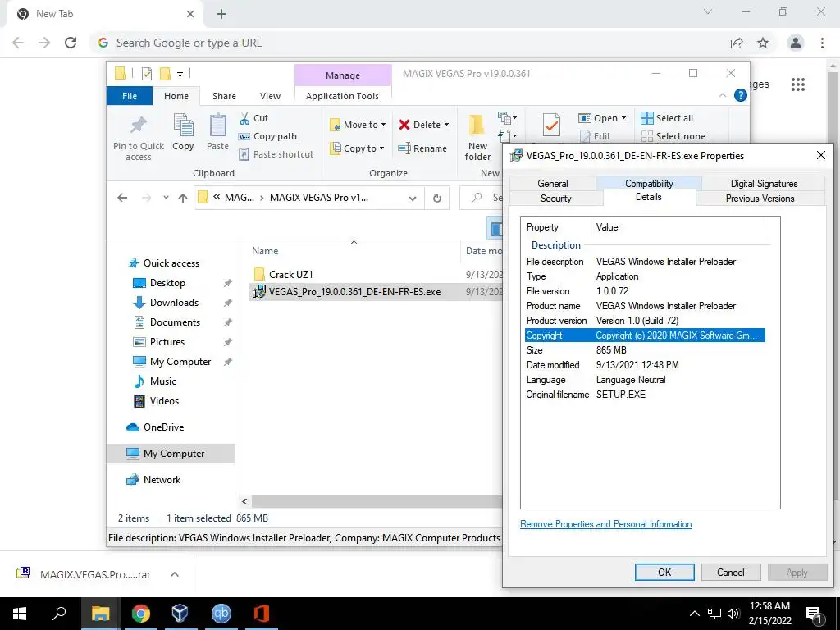Open recent locations dropdown arrow
Image resolution: width=840 pixels, height=630 pixels.
(x=166, y=198)
